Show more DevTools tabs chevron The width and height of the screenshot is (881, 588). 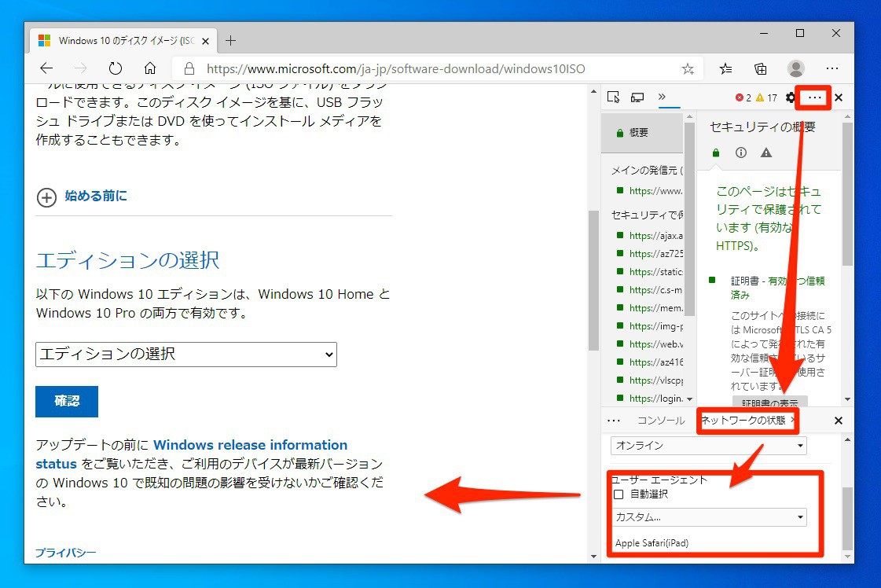662,97
